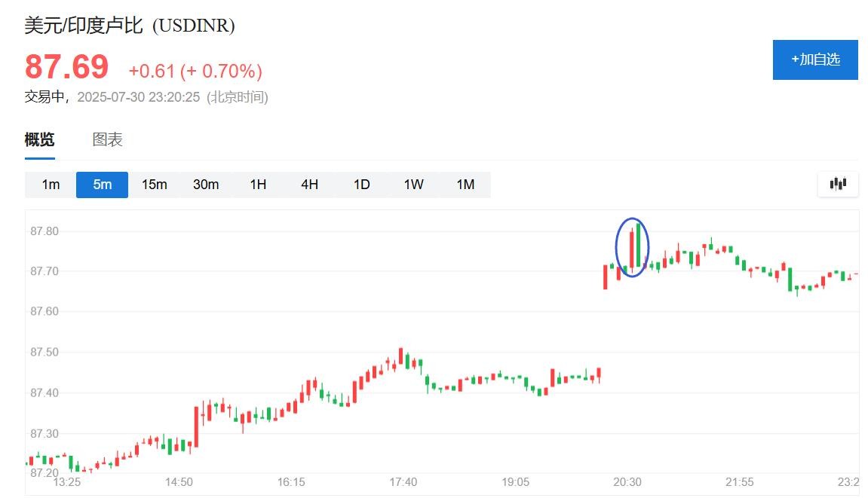
Task: Pick the 4H timeframe
Action: [x=309, y=185]
